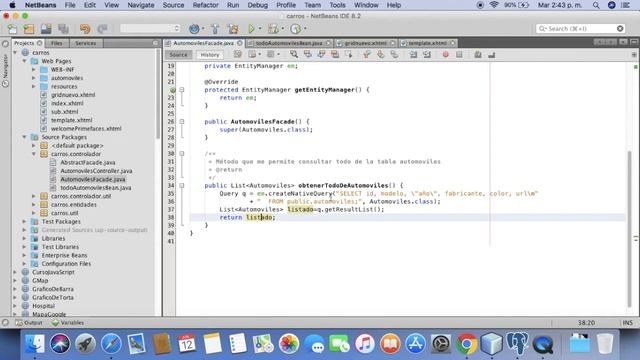Open the Variables window button

(x=68, y=322)
